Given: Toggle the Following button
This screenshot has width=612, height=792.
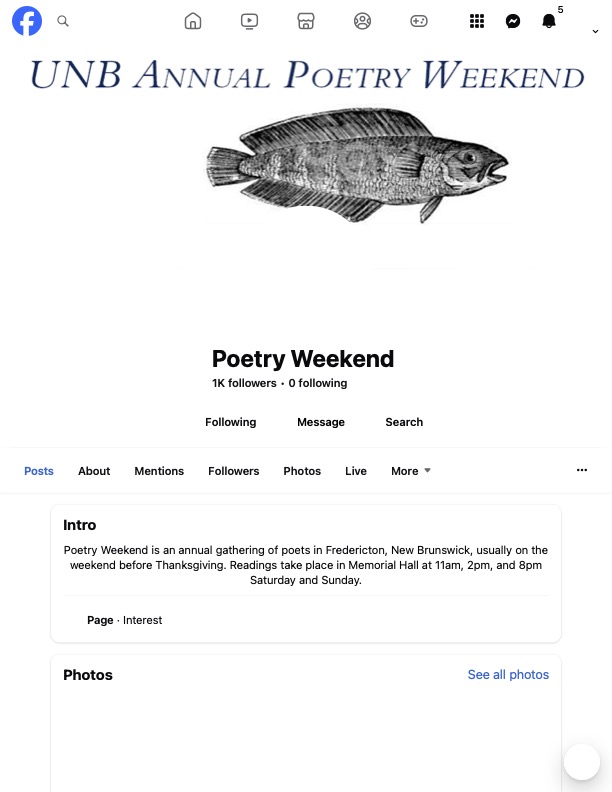Looking at the screenshot, I should click(x=231, y=422).
